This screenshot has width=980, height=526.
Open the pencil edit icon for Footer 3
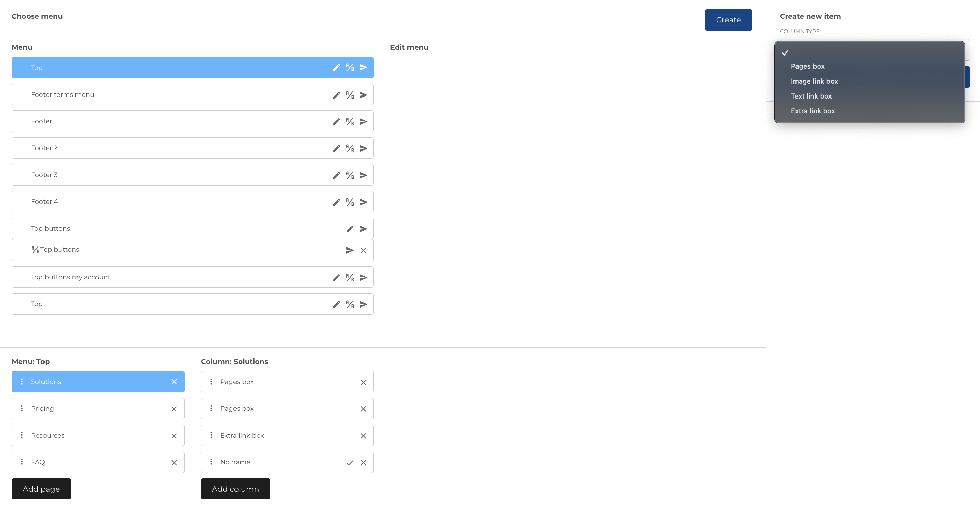[x=336, y=175]
